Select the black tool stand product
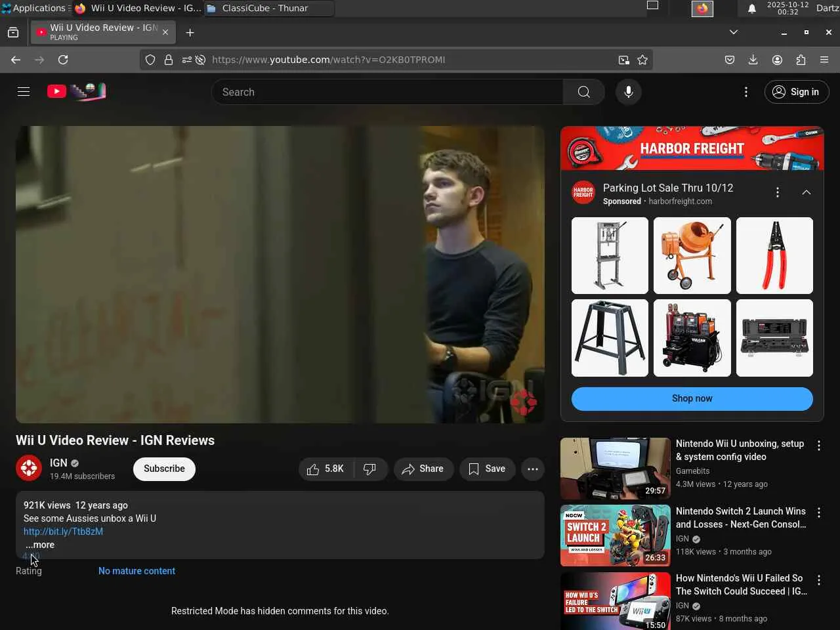This screenshot has width=840, height=630. (x=610, y=338)
